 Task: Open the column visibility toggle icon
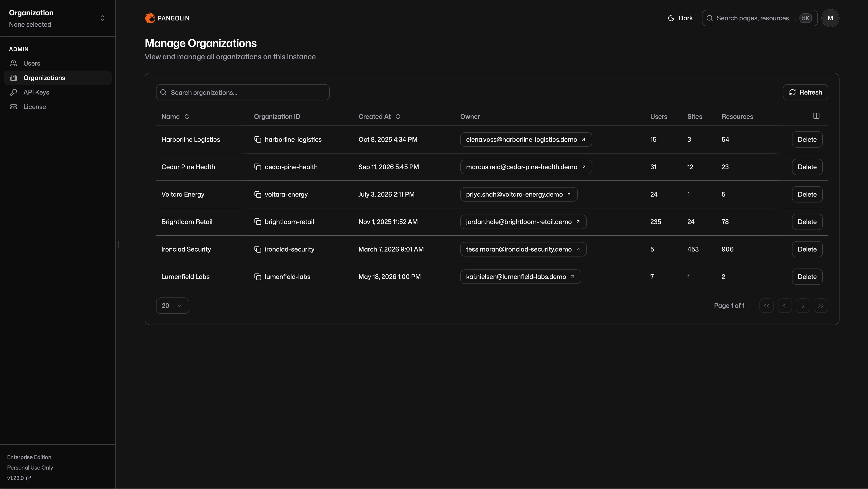(816, 116)
